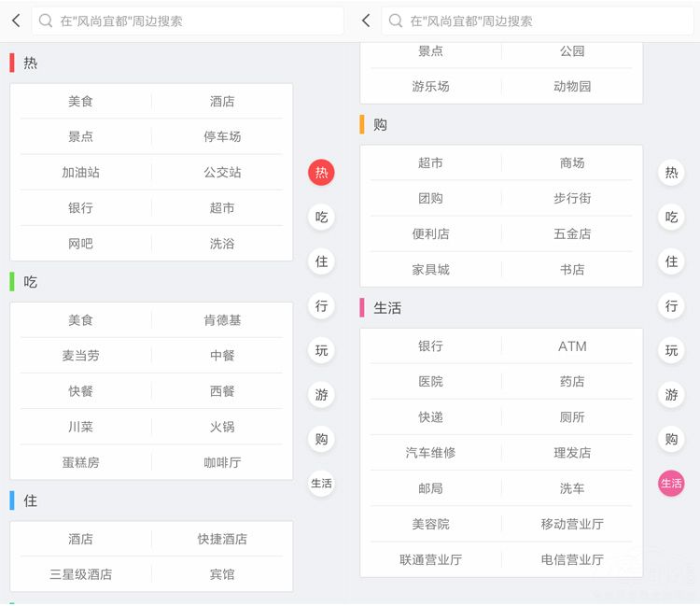This screenshot has width=700, height=606.
Task: Select 麦当劳 from the food list
Action: pos(80,356)
